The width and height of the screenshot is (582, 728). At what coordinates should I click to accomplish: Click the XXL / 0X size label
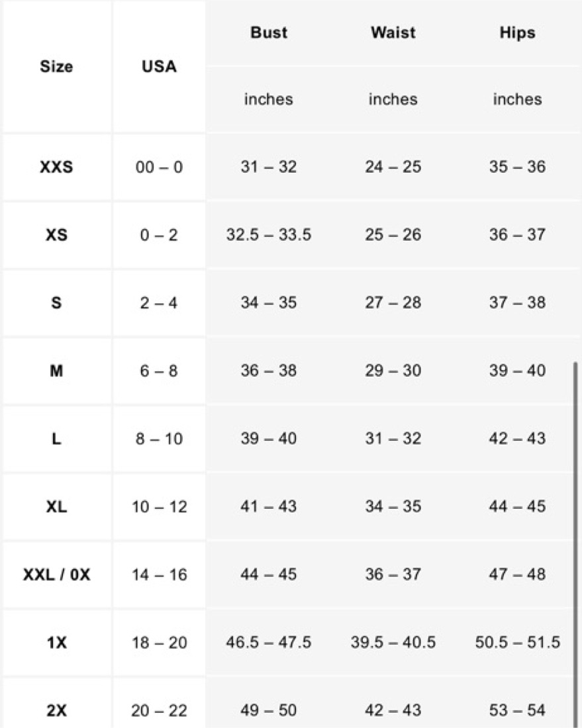56,574
